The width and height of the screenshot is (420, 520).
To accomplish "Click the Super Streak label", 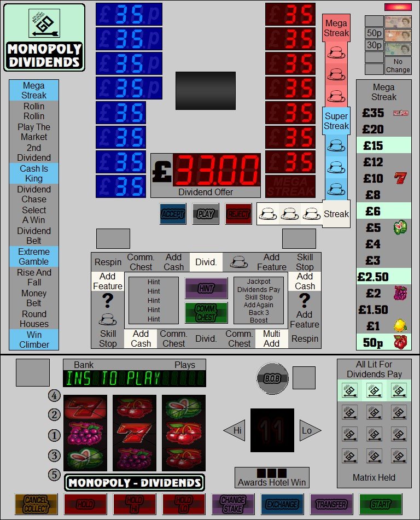I will tap(336, 121).
